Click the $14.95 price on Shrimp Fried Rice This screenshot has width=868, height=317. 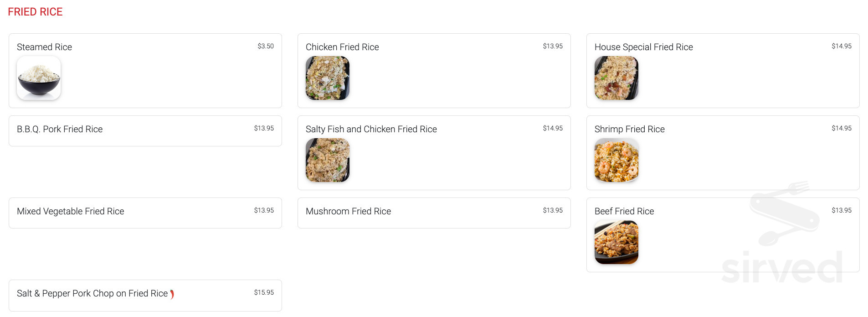[842, 128]
